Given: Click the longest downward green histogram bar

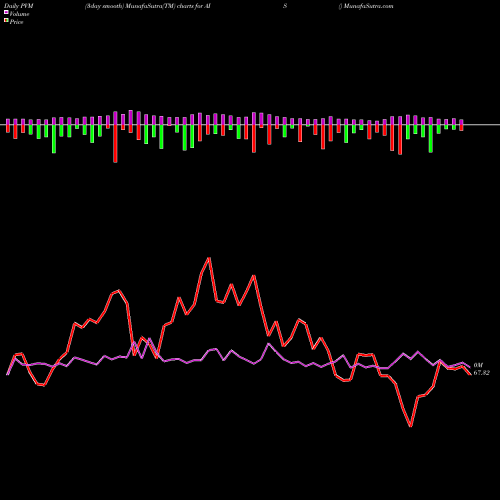Looking at the screenshot, I should pos(54,139).
